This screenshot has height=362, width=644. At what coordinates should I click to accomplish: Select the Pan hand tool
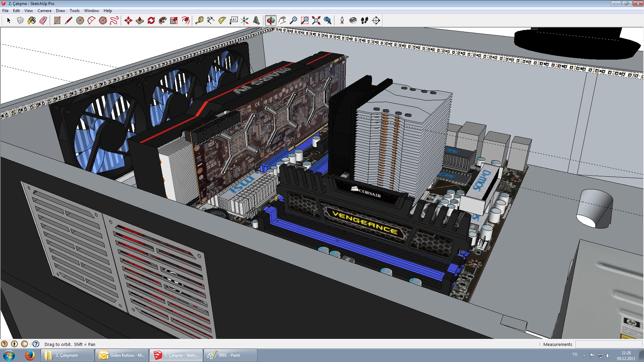(282, 20)
